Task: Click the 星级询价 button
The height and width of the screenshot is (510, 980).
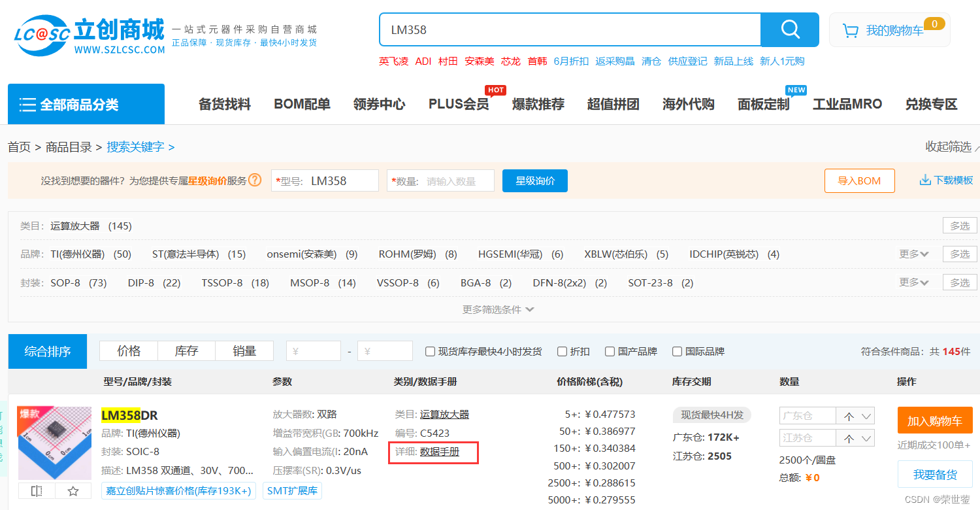Action: tap(535, 181)
